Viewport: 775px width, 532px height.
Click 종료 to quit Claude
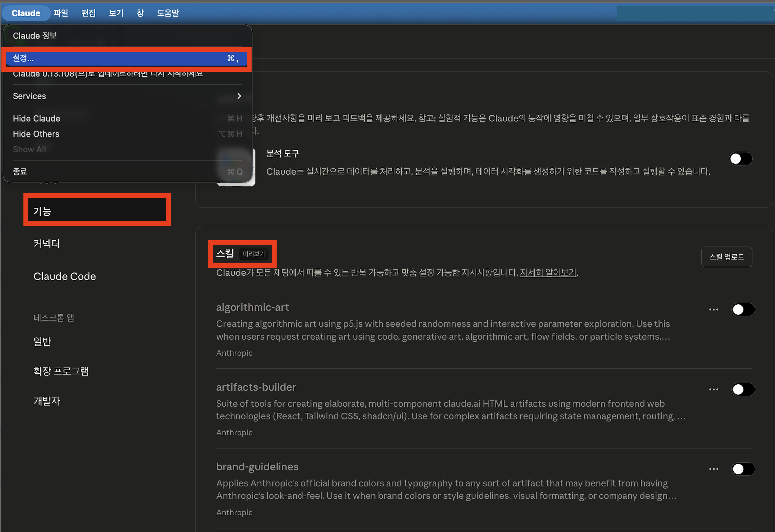[x=20, y=171]
